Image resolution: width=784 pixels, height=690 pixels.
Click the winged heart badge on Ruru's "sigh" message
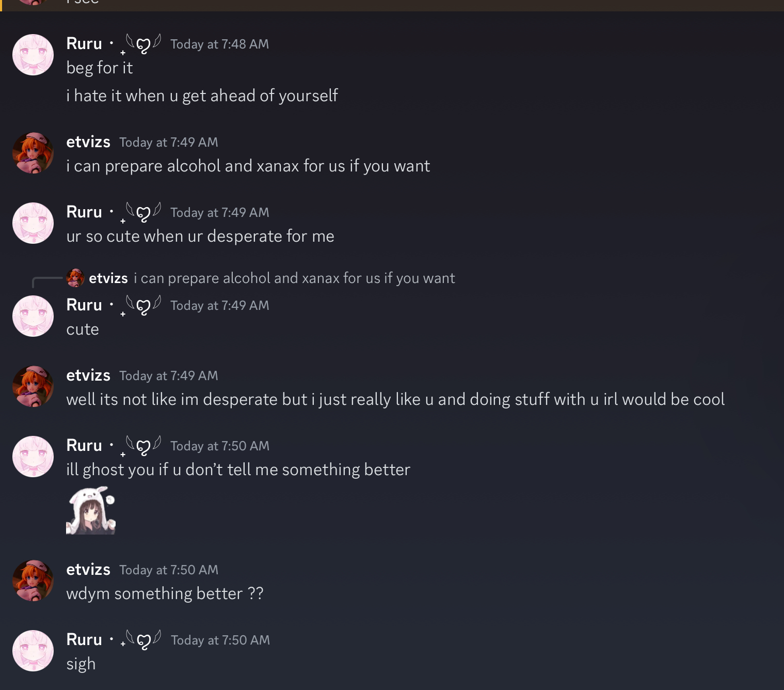pos(143,640)
